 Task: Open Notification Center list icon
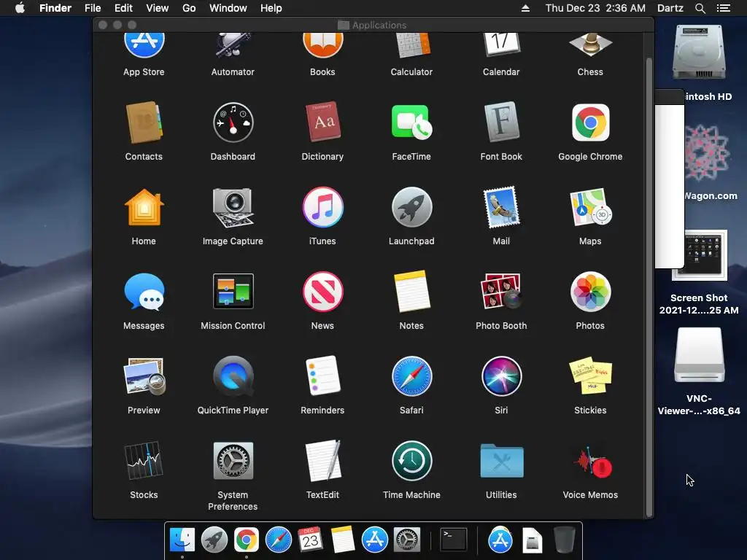coord(724,8)
